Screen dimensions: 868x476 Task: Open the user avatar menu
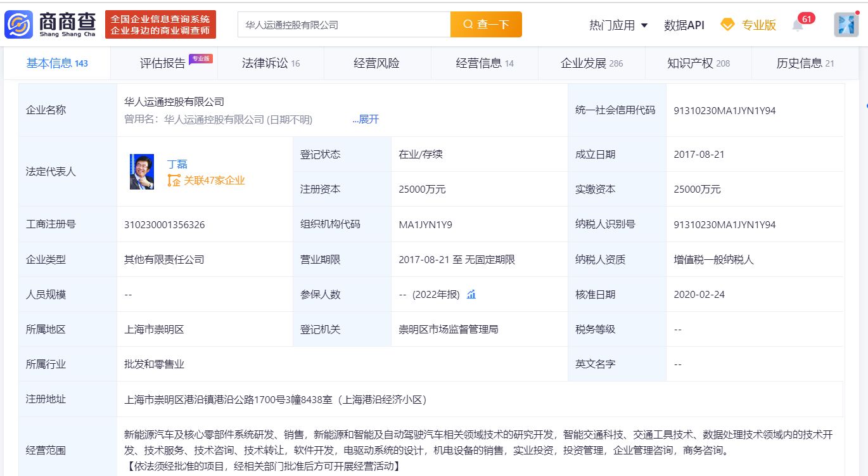coord(846,25)
